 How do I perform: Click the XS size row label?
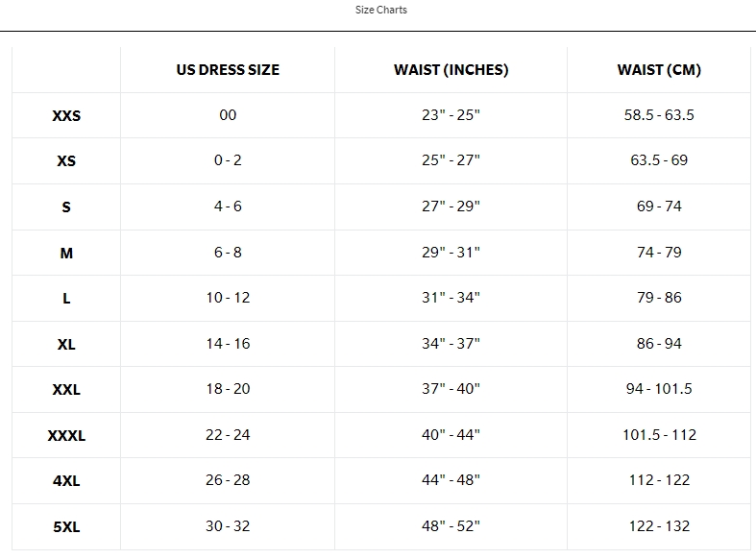point(66,161)
